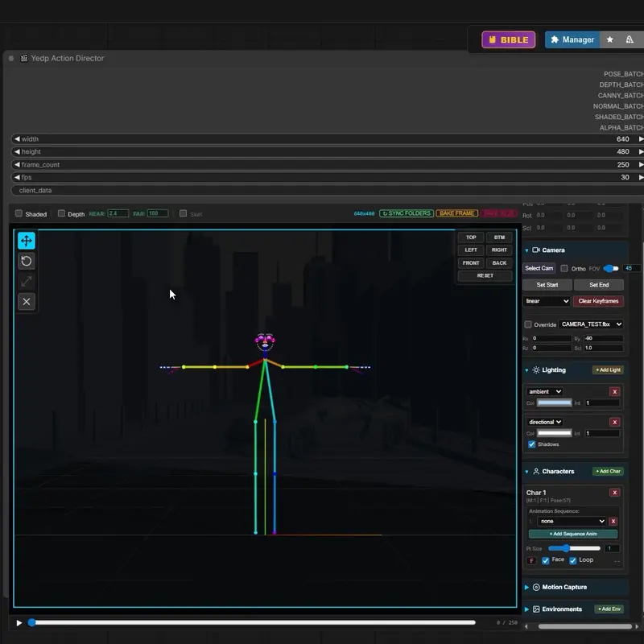Enable the camera Override checkbox
Screen dimensions: 644x644
528,324
